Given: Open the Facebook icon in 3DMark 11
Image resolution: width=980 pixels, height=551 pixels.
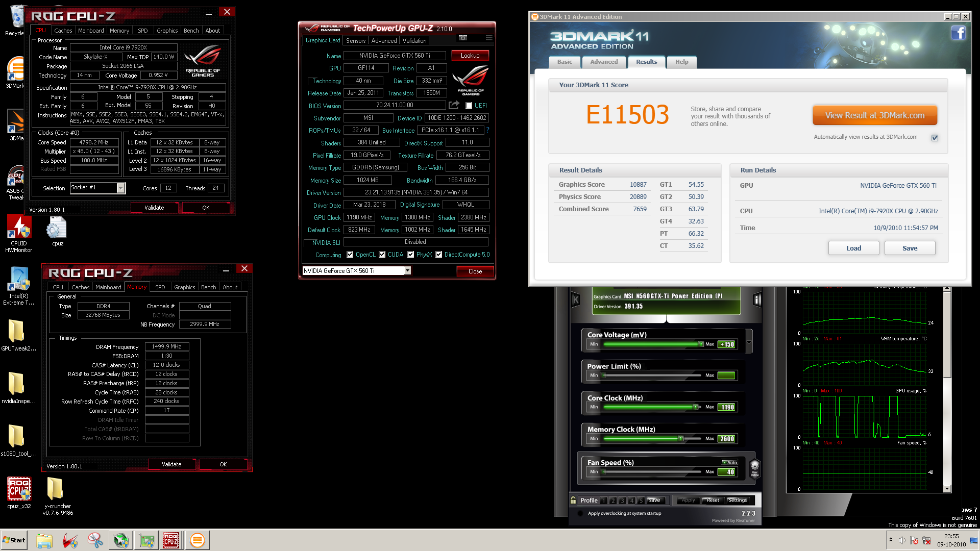Looking at the screenshot, I should (x=958, y=33).
